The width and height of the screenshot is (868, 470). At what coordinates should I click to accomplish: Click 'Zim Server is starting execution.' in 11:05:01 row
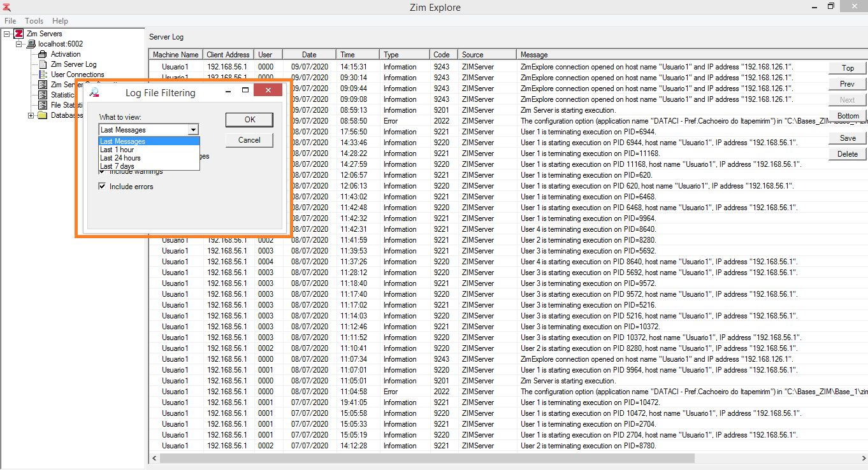[x=568, y=381]
